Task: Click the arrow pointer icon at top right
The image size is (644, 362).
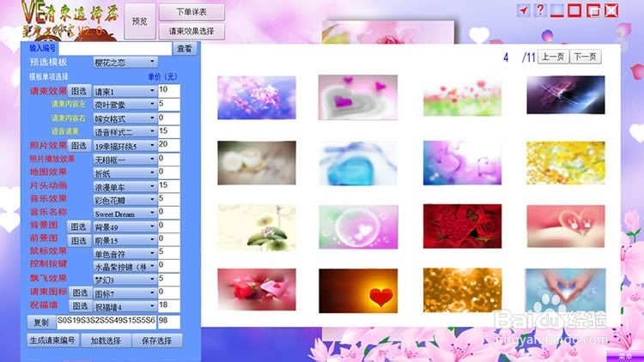Action: click(523, 10)
